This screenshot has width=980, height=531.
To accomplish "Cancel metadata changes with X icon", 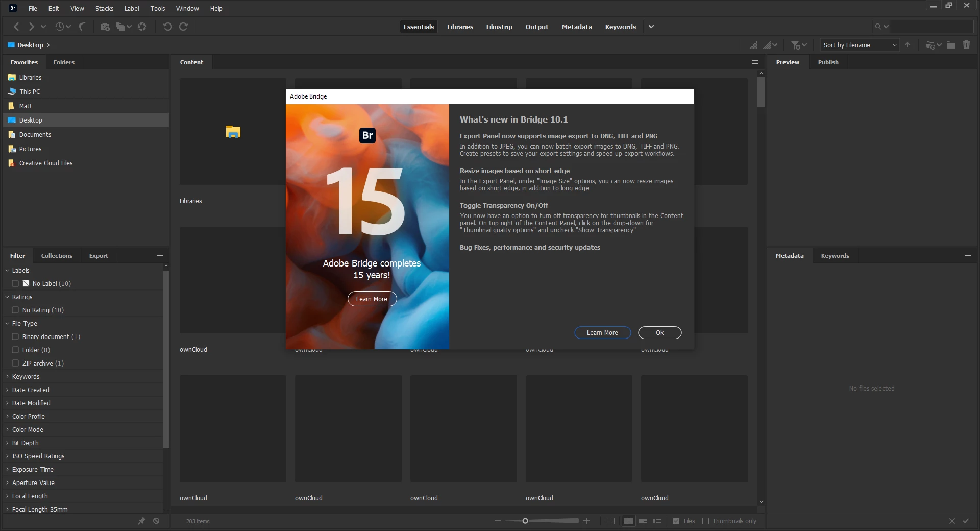I will point(952,521).
